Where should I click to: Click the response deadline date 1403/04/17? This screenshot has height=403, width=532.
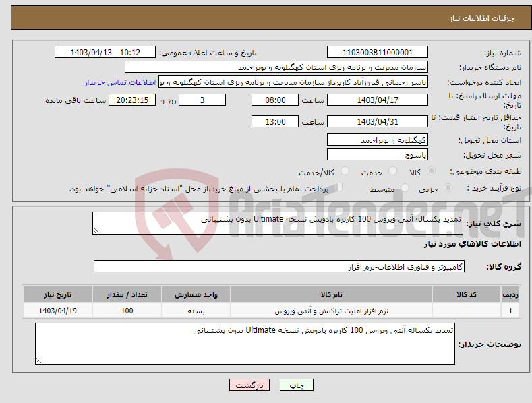(378, 100)
